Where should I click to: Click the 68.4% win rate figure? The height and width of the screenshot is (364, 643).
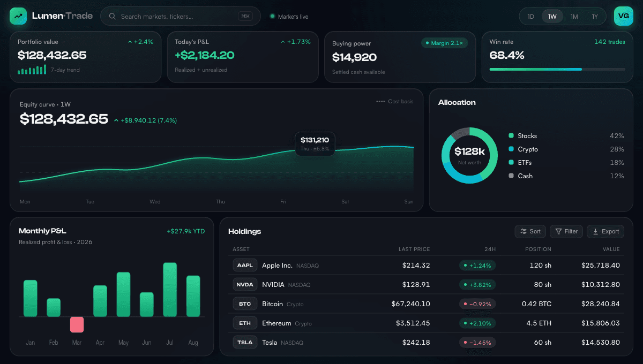click(x=507, y=55)
